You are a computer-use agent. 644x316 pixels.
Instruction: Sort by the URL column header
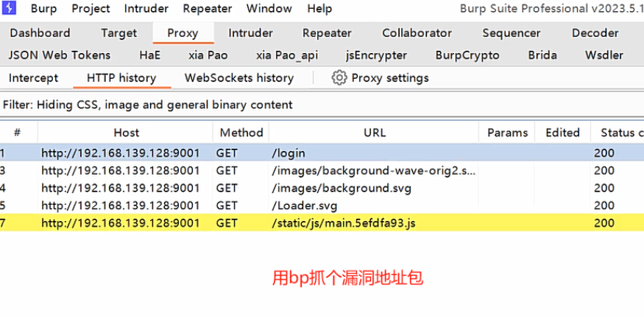(375, 133)
